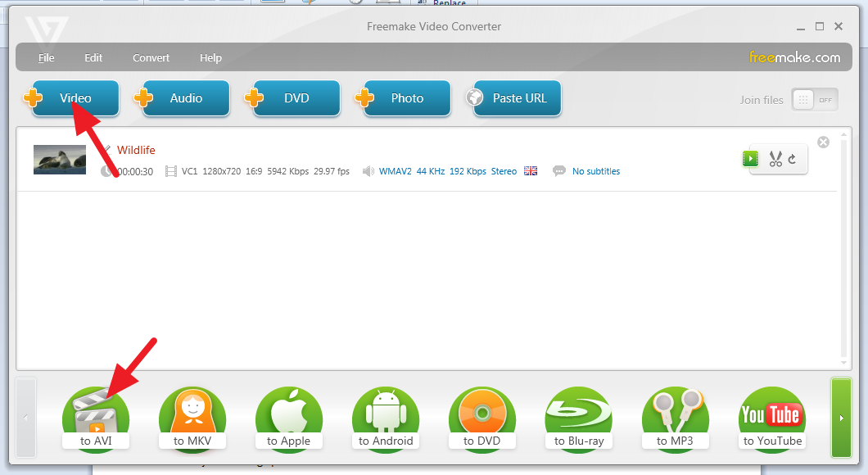Viewport: 868px width, 475px height.
Task: Open the Convert menu
Action: (x=151, y=57)
